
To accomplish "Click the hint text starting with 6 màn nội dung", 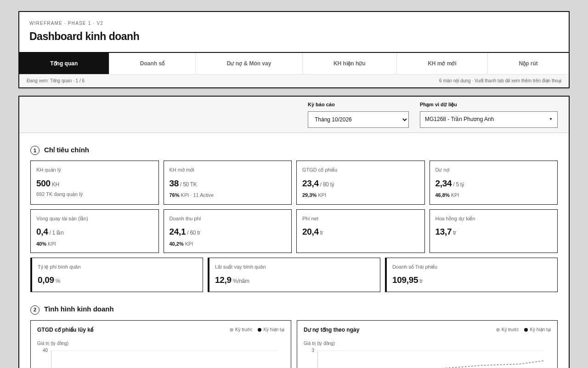I will point(500,81).
